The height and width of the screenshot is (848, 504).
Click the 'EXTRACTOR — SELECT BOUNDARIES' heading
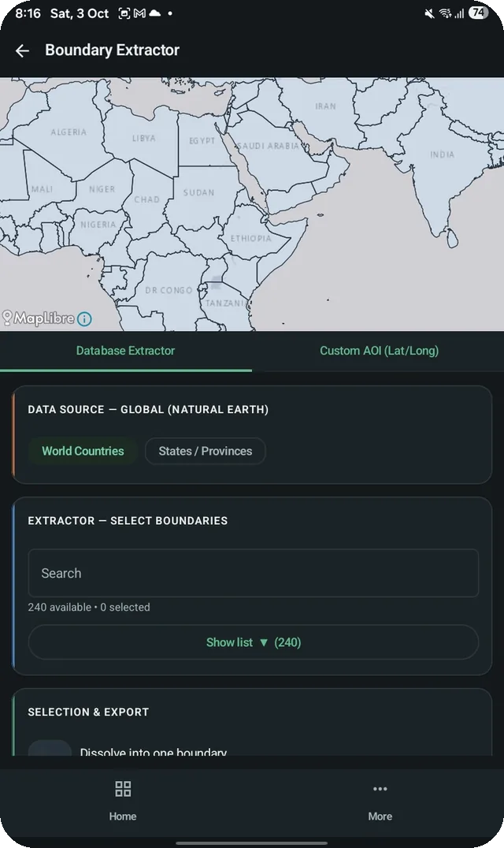(x=128, y=521)
